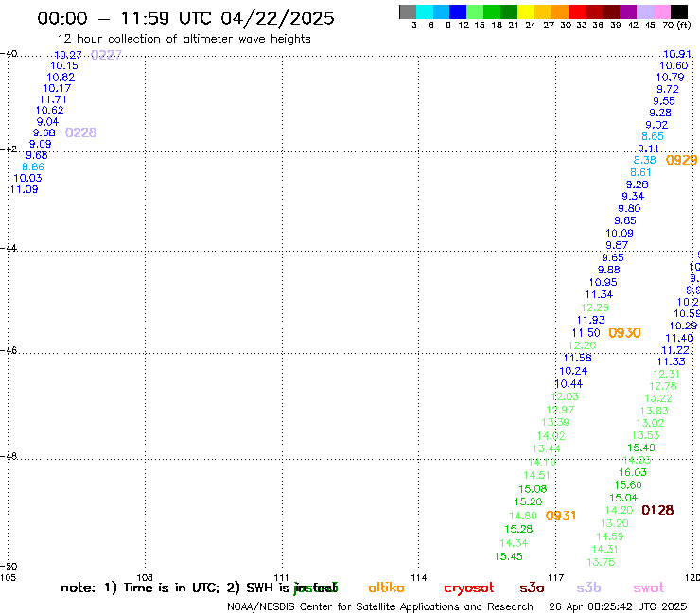Select the cyan legend color swatch
This screenshot has height=615, width=700.
click(425, 11)
